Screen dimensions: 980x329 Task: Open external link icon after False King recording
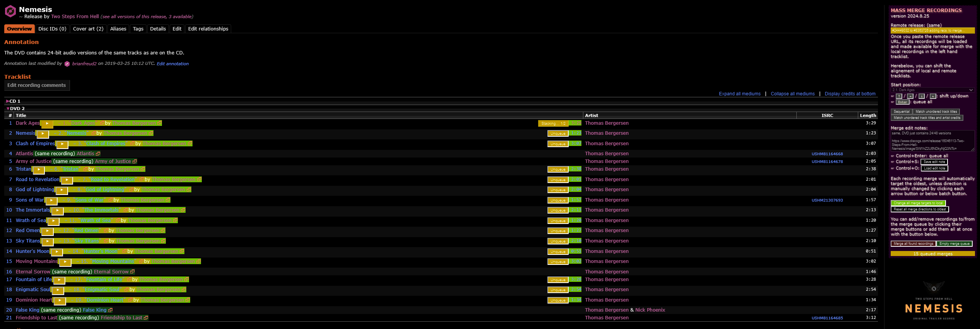tap(110, 310)
